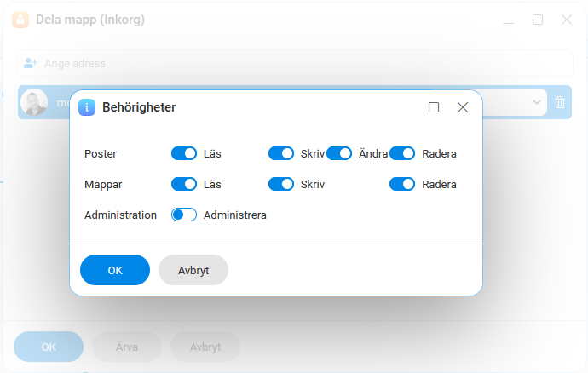Disable the Poster Ändra switch
Image resolution: width=588 pixels, height=373 pixels.
pyautogui.click(x=339, y=153)
